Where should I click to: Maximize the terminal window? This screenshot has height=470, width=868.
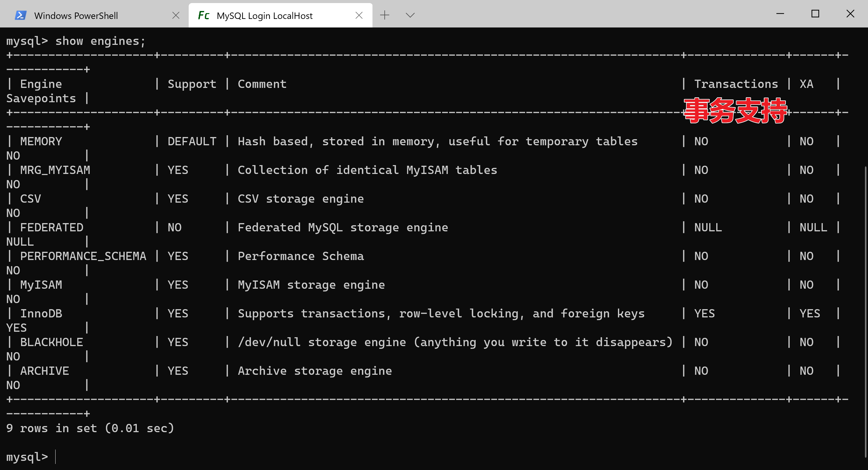pyautogui.click(x=815, y=14)
